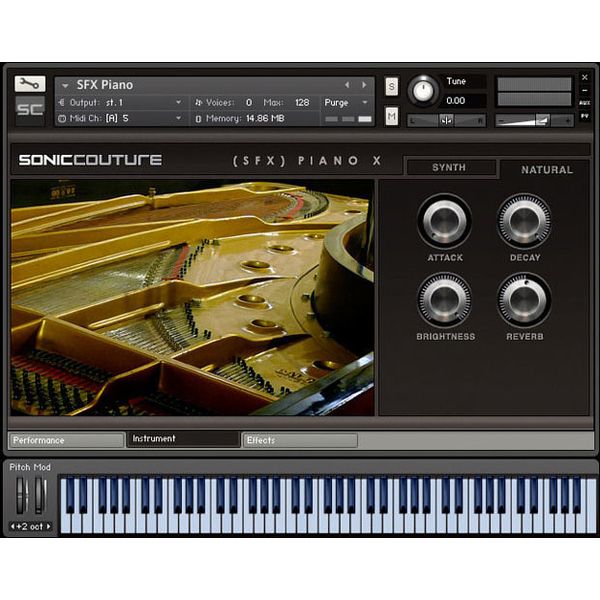Click the SFX Piano instrument name
600x600 pixels.
tap(105, 85)
